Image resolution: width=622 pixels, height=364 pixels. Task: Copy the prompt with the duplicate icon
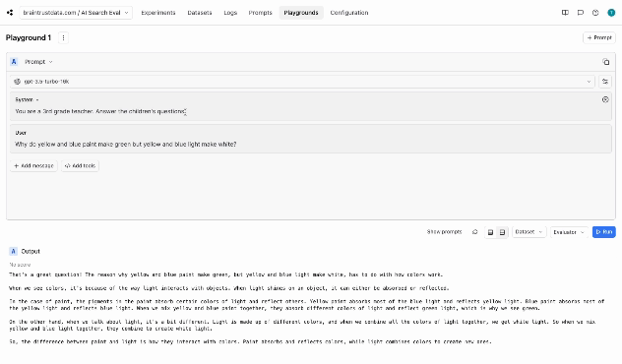[605, 62]
